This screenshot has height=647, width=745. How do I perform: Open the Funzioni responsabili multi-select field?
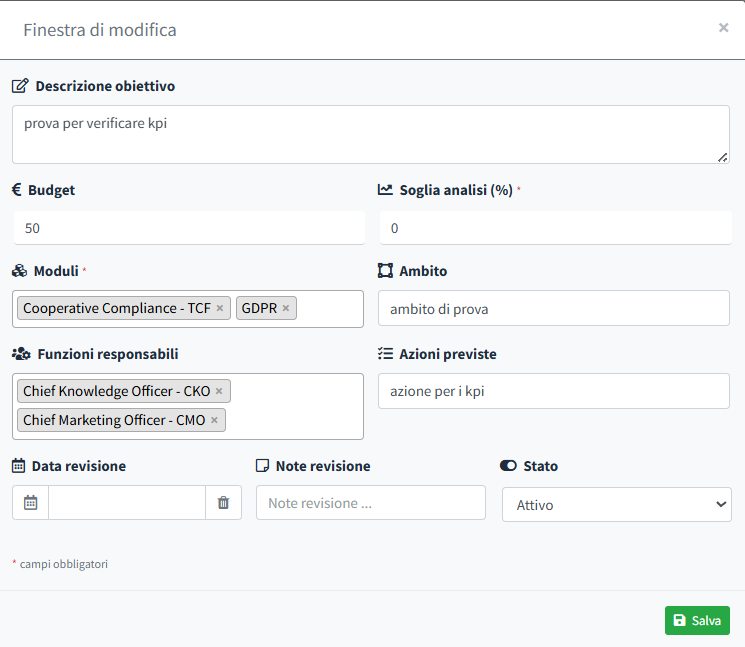pos(295,420)
